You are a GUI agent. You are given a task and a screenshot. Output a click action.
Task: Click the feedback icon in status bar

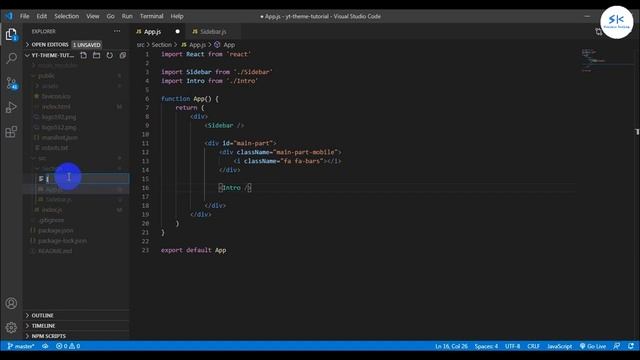click(617, 346)
